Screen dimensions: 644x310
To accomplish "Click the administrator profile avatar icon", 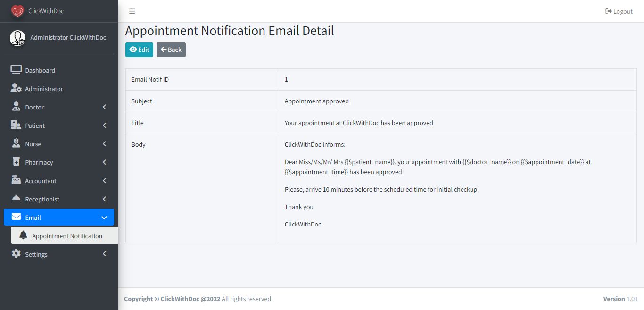I will pyautogui.click(x=18, y=38).
